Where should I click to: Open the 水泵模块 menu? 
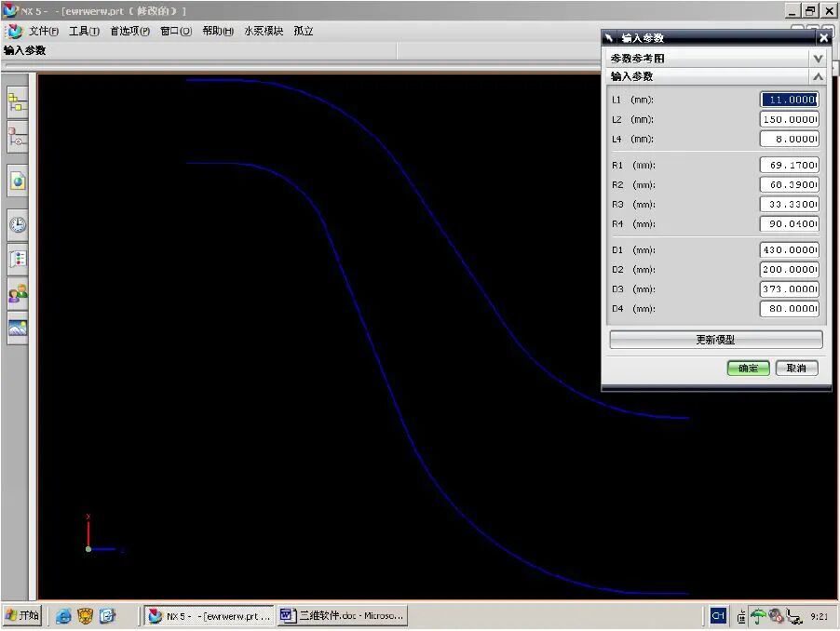point(264,31)
